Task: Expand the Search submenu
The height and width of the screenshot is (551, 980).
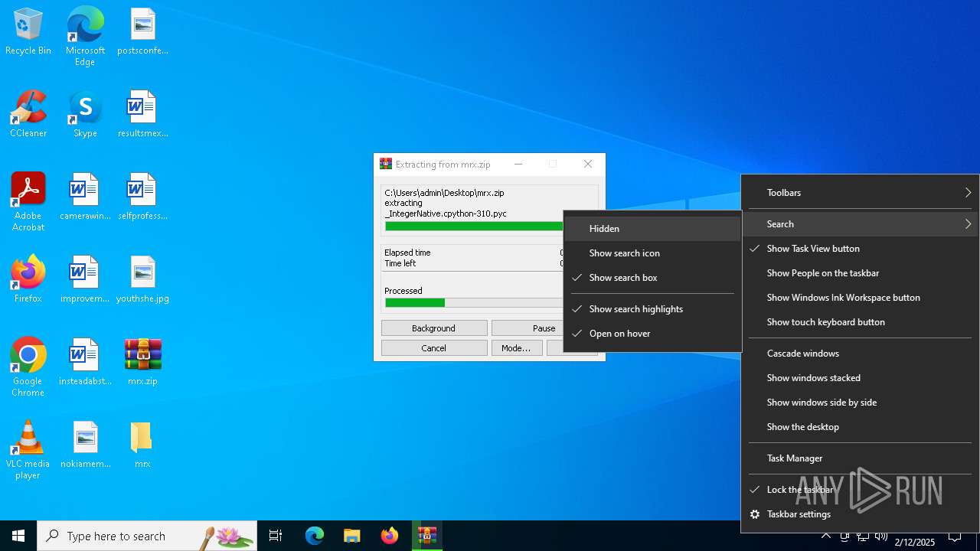Action: click(860, 224)
